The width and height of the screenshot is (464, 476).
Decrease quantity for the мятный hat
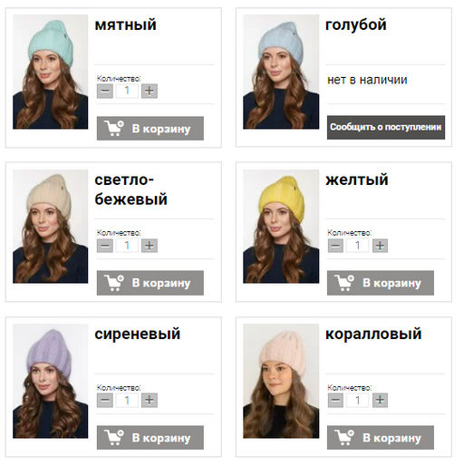105,91
